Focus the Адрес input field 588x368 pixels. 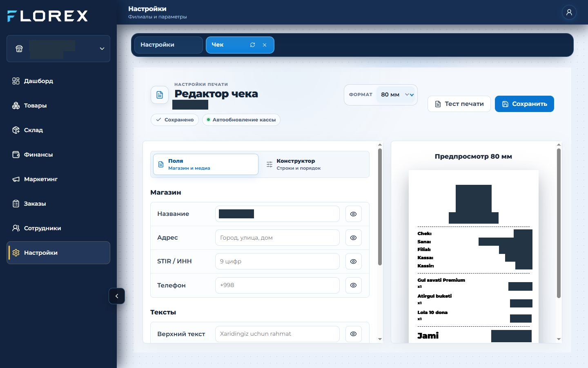tap(277, 238)
